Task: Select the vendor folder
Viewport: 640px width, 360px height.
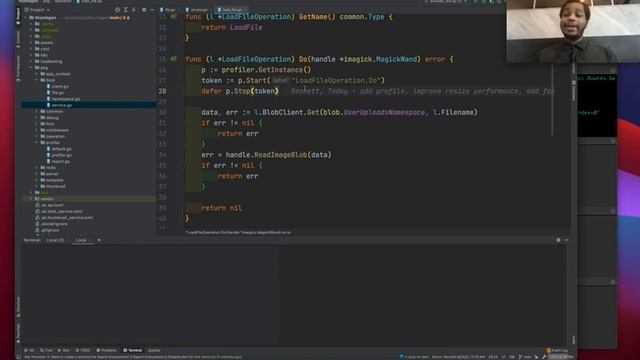Action: tap(45, 199)
